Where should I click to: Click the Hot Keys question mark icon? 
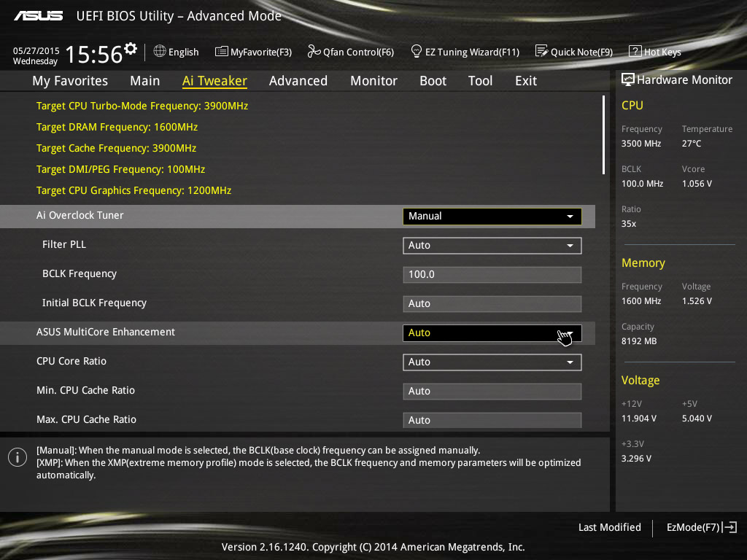point(635,51)
